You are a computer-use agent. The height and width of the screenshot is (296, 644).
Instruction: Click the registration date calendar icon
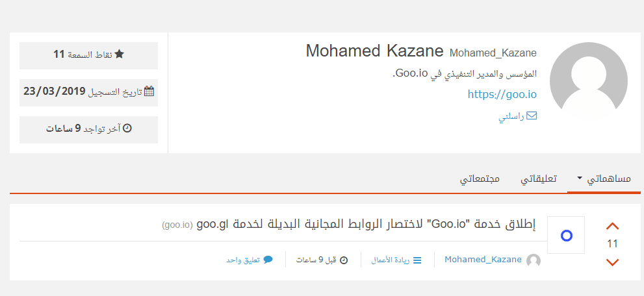point(149,92)
